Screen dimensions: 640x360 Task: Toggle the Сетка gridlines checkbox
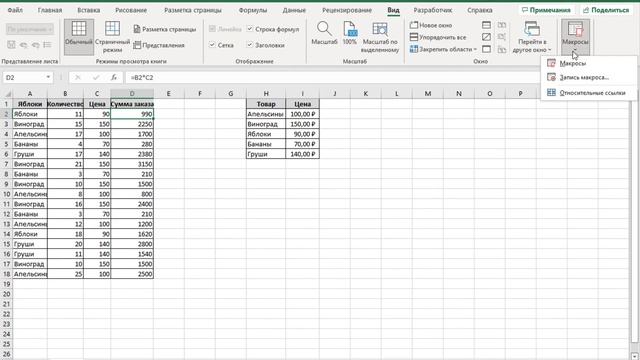click(212, 45)
